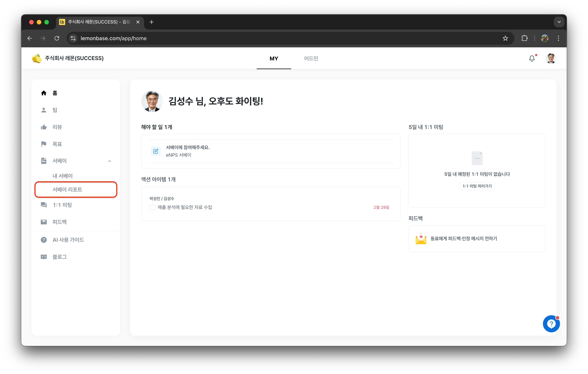Open the tab search dropdown arrow
This screenshot has width=588, height=374.
559,22
